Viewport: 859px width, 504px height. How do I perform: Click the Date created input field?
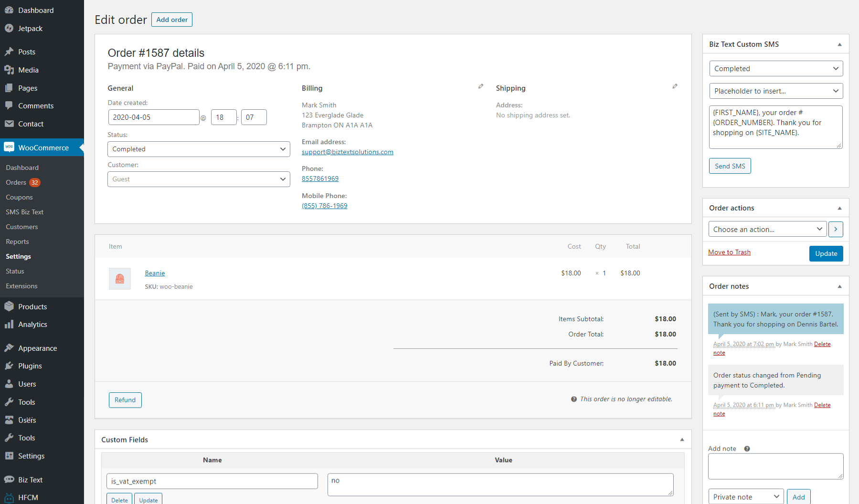[154, 117]
